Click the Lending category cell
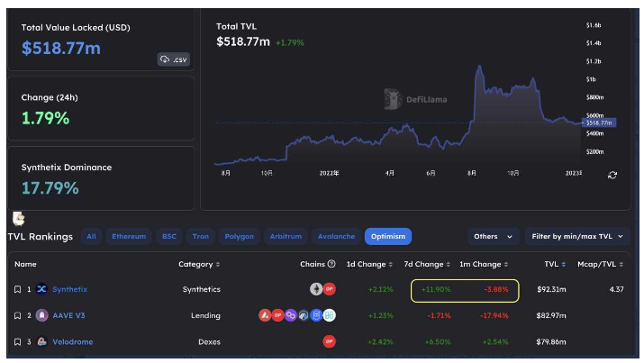The width and height of the screenshot is (644, 363). point(205,316)
